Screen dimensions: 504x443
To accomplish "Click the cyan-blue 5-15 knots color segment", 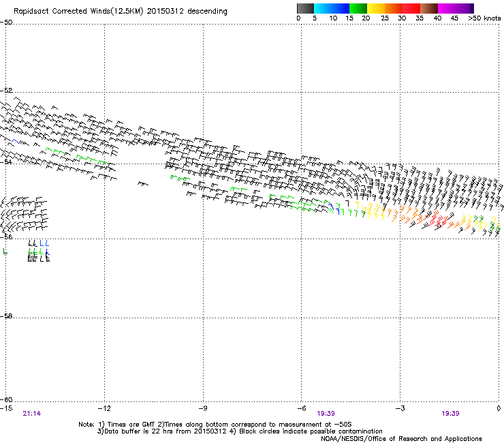I will tap(332, 8).
